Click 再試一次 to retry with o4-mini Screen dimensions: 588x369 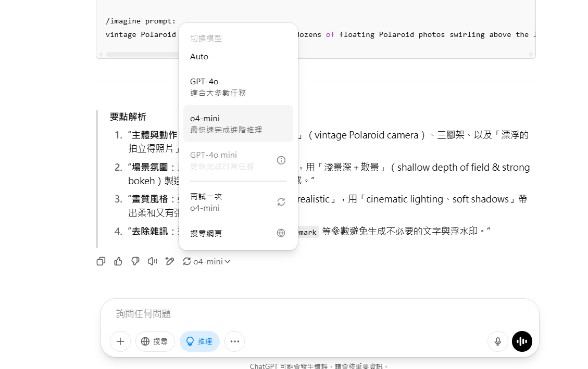click(238, 202)
